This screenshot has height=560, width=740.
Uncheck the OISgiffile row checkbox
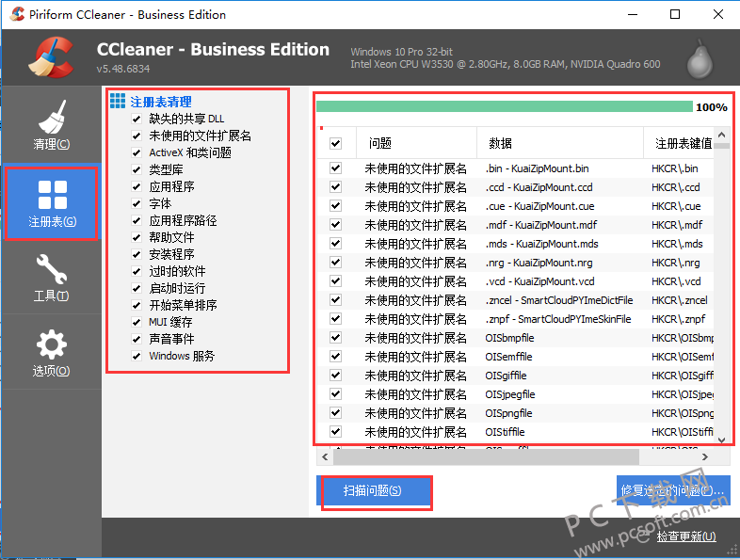(335, 376)
